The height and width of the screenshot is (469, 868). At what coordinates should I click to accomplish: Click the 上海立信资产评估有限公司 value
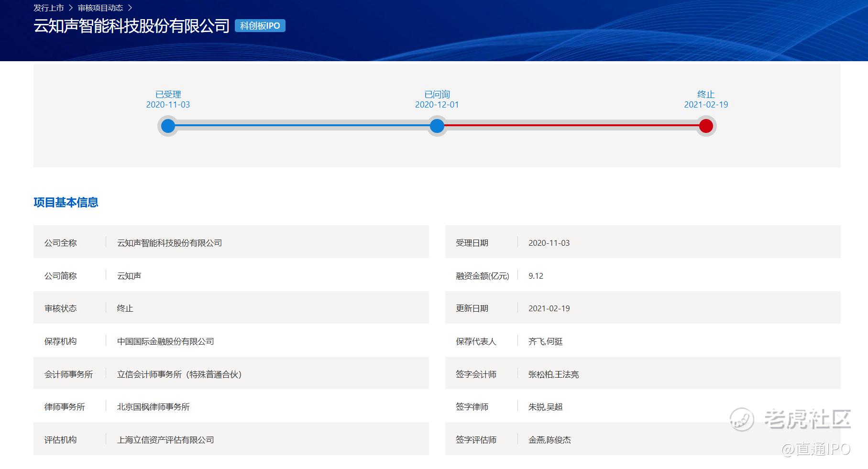(165, 440)
